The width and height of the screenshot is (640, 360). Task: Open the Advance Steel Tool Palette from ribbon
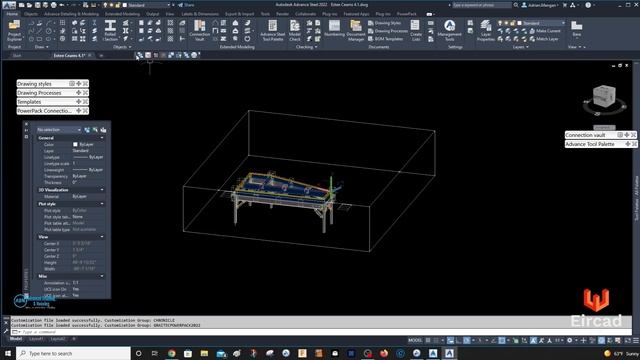coord(272,31)
